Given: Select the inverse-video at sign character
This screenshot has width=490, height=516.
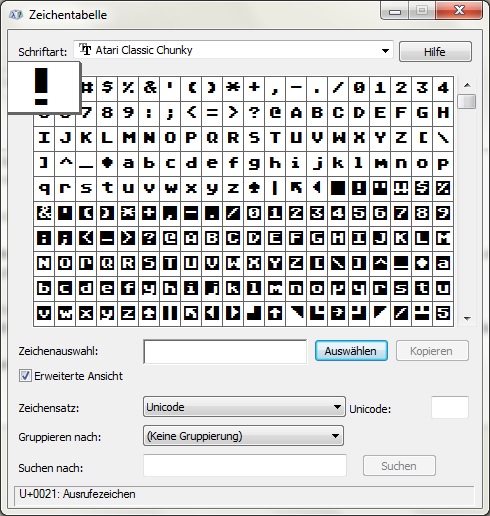Looking at the screenshot, I should point(170,238).
